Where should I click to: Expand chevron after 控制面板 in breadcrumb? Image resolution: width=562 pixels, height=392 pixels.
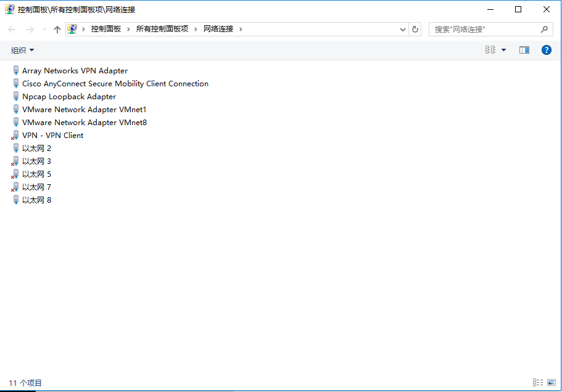128,29
